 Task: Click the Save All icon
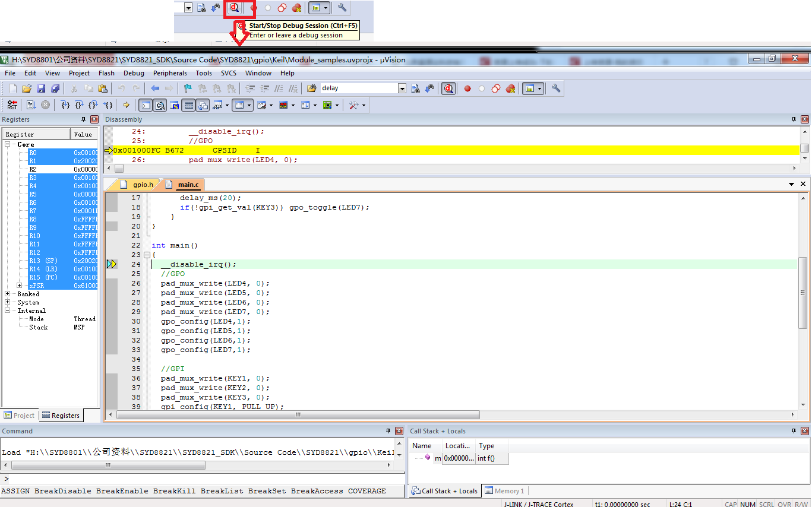tap(55, 88)
